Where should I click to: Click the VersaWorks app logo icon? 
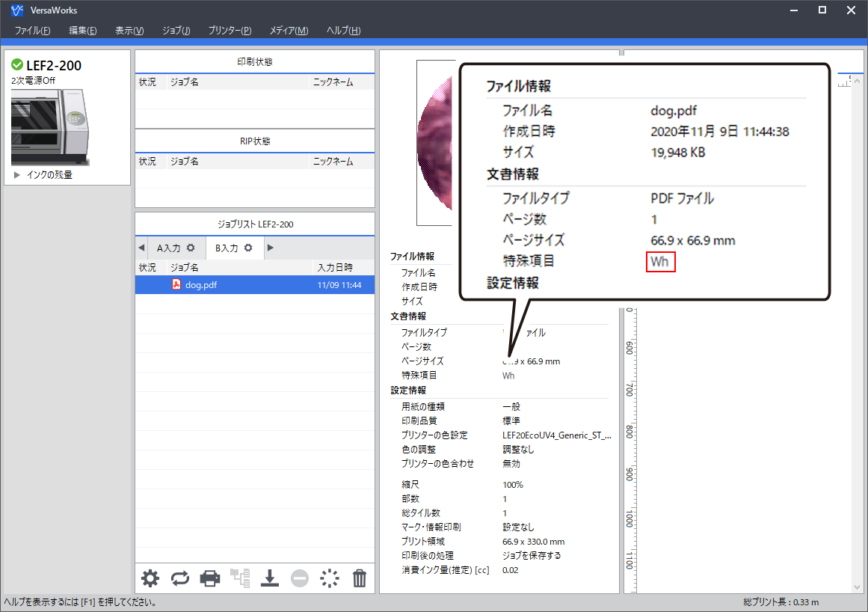(17, 10)
